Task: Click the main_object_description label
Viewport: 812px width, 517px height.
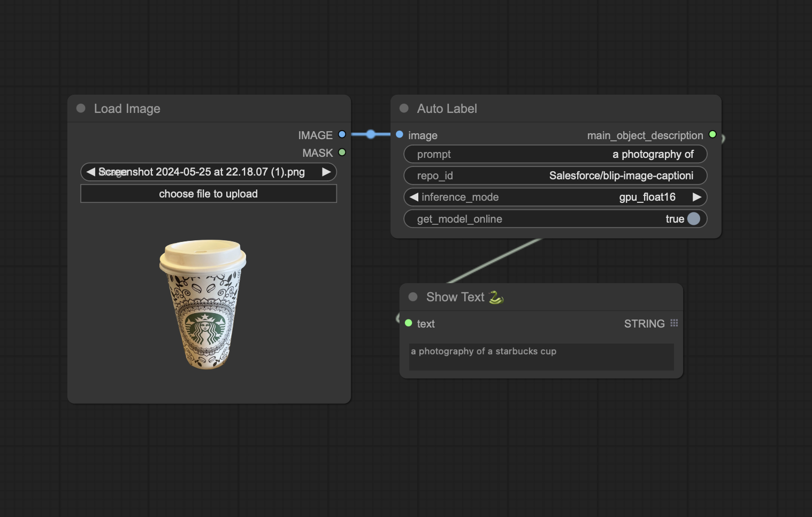Action: [645, 135]
